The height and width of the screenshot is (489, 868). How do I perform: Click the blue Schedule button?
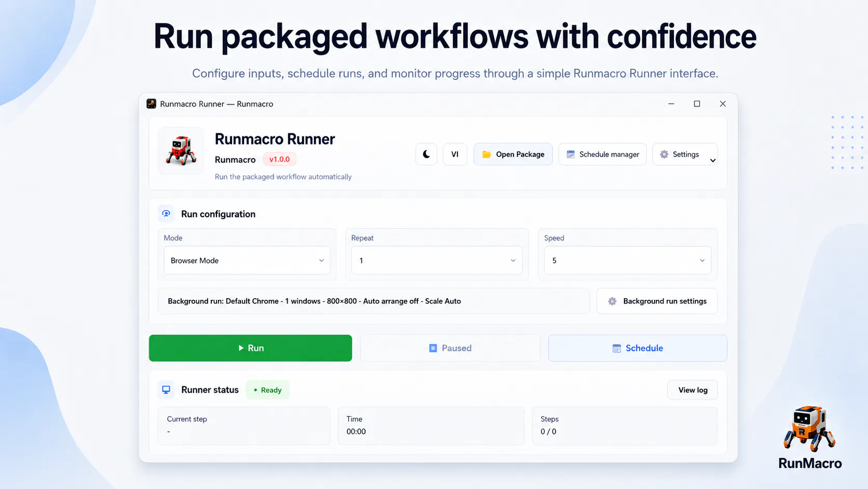tap(638, 348)
